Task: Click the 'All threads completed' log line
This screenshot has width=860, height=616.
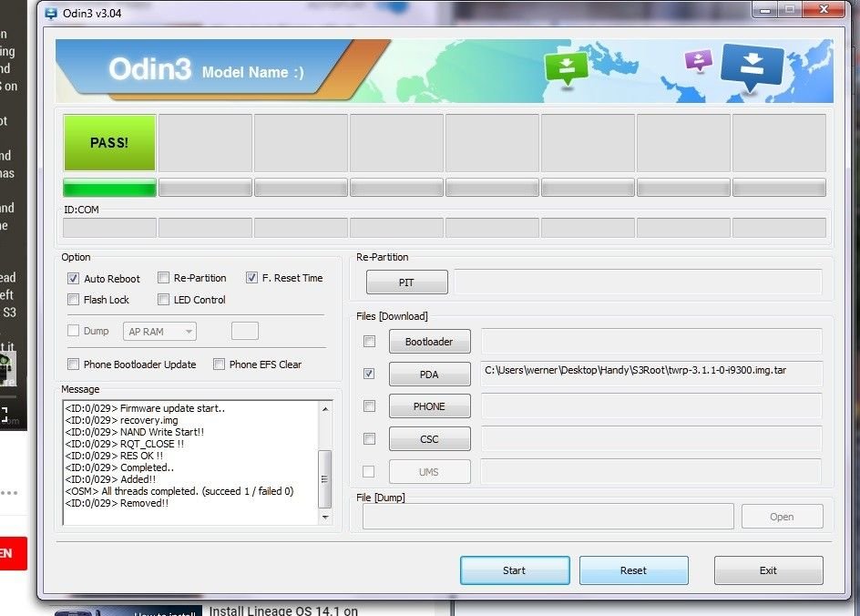Action: click(x=179, y=491)
